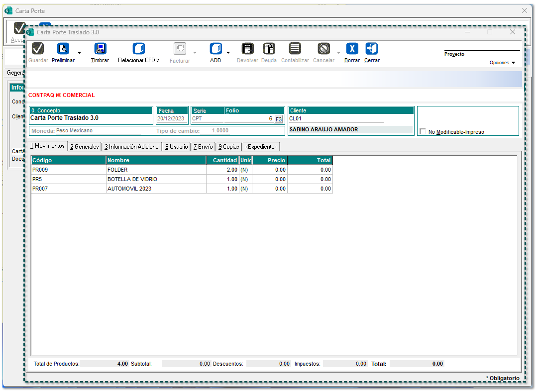This screenshot has width=537, height=392.
Task: Click the Borrar delete icon
Action: point(352,49)
